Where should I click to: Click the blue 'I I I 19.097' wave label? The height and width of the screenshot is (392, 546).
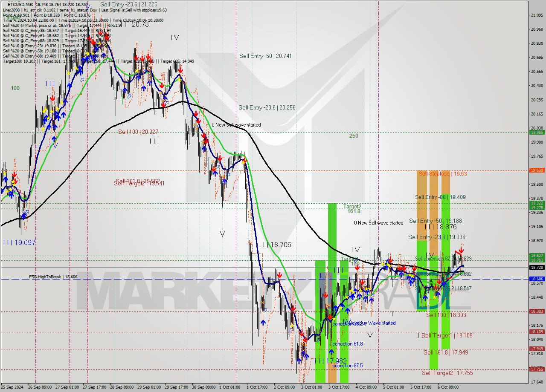coord(19,242)
